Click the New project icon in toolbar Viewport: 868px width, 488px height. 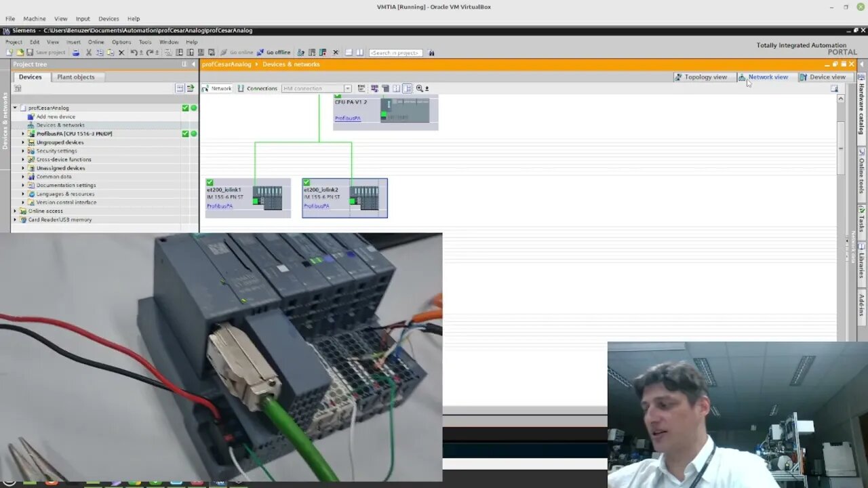(x=9, y=52)
